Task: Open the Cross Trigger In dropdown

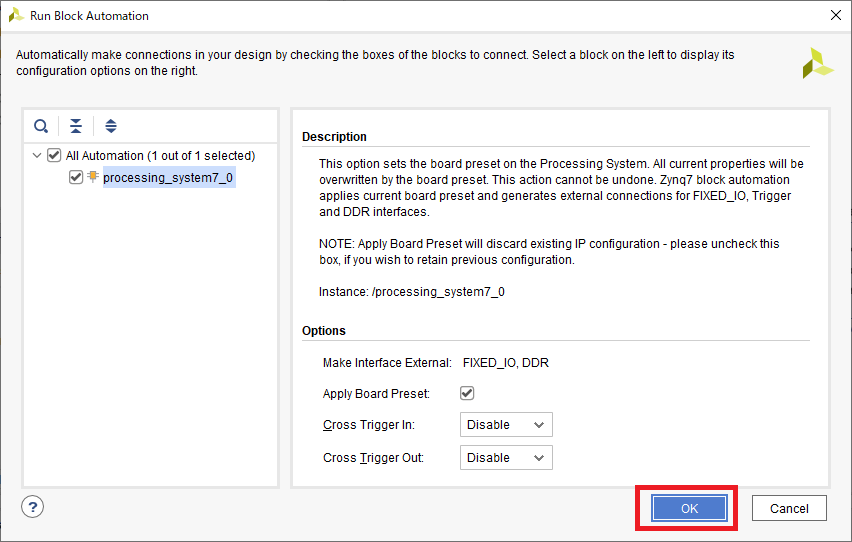Action: pyautogui.click(x=506, y=425)
